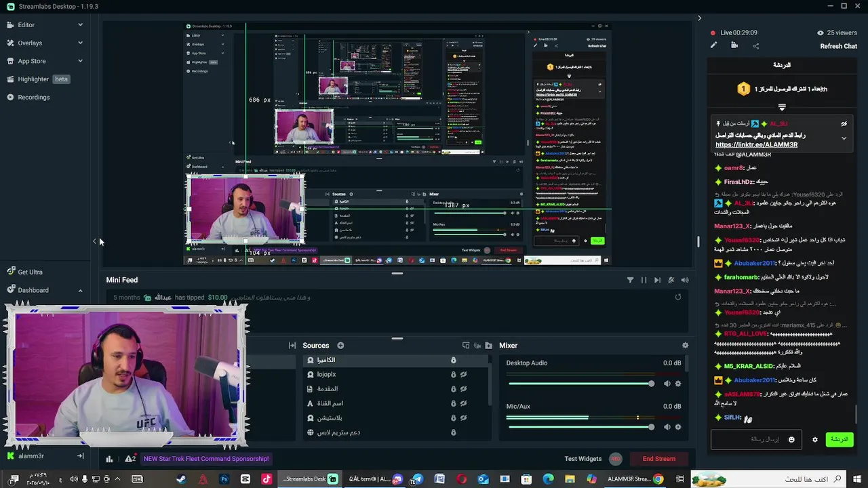Click the chat message input field

(x=756, y=439)
